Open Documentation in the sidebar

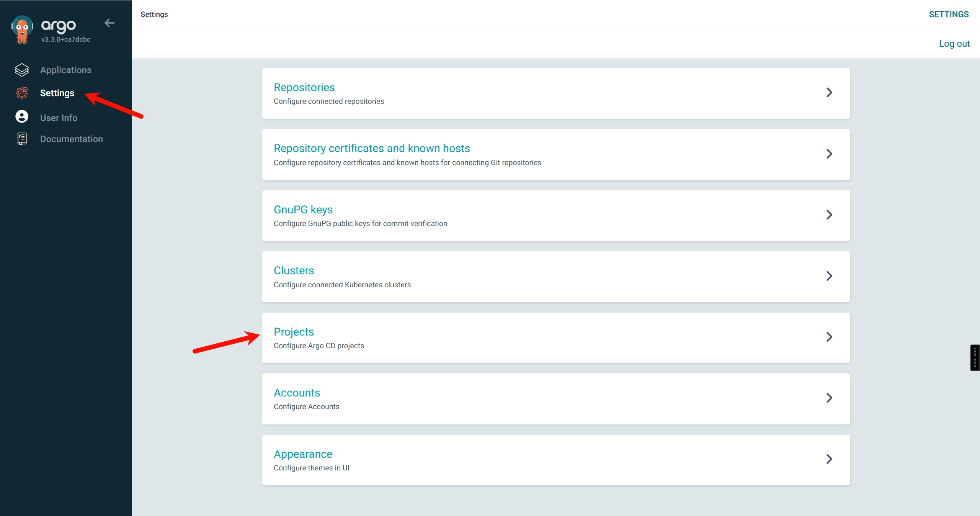tap(72, 139)
